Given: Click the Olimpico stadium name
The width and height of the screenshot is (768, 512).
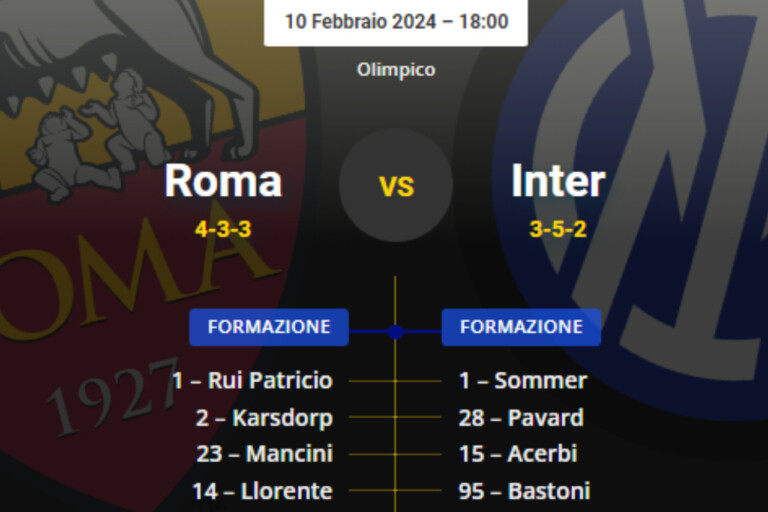Looking at the screenshot, I should click(396, 70).
